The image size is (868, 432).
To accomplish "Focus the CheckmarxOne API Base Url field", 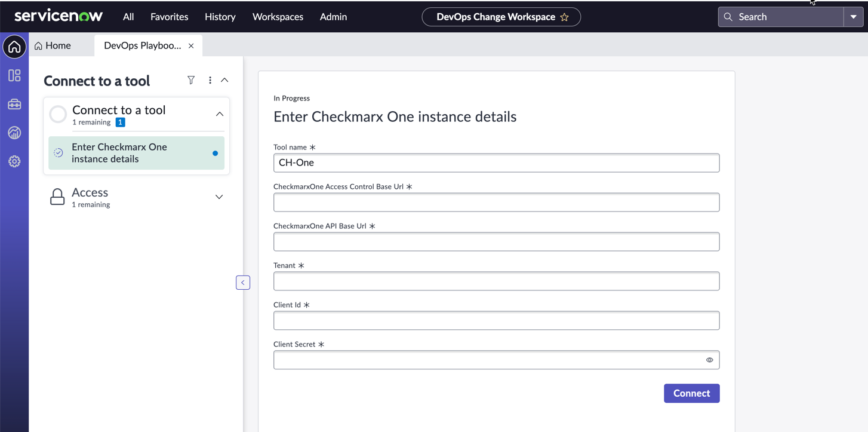I will [496, 241].
